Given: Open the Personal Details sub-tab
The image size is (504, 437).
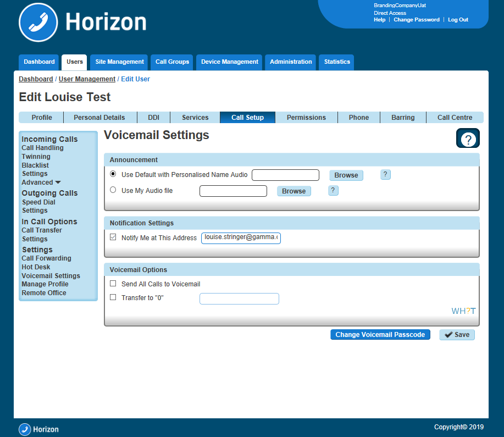Looking at the screenshot, I should coord(99,118).
